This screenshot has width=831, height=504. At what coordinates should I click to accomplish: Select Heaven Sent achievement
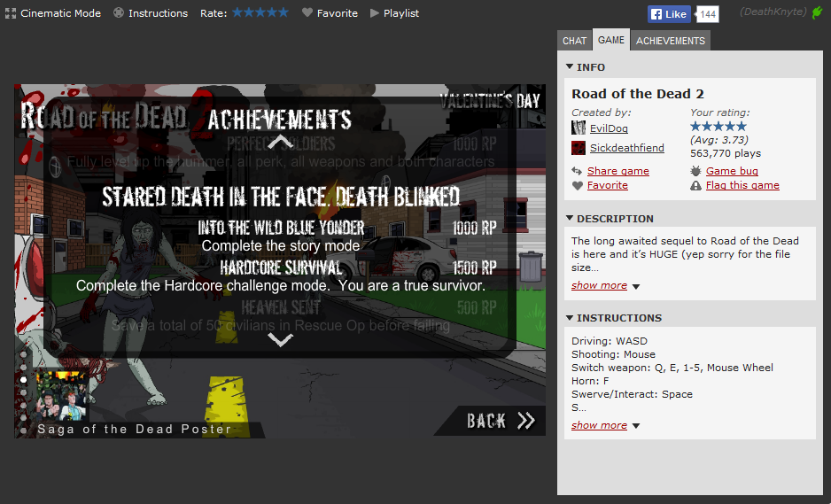tap(281, 307)
